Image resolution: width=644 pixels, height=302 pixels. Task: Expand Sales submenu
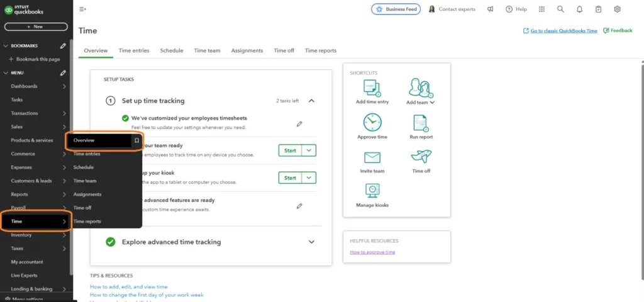coord(65,127)
